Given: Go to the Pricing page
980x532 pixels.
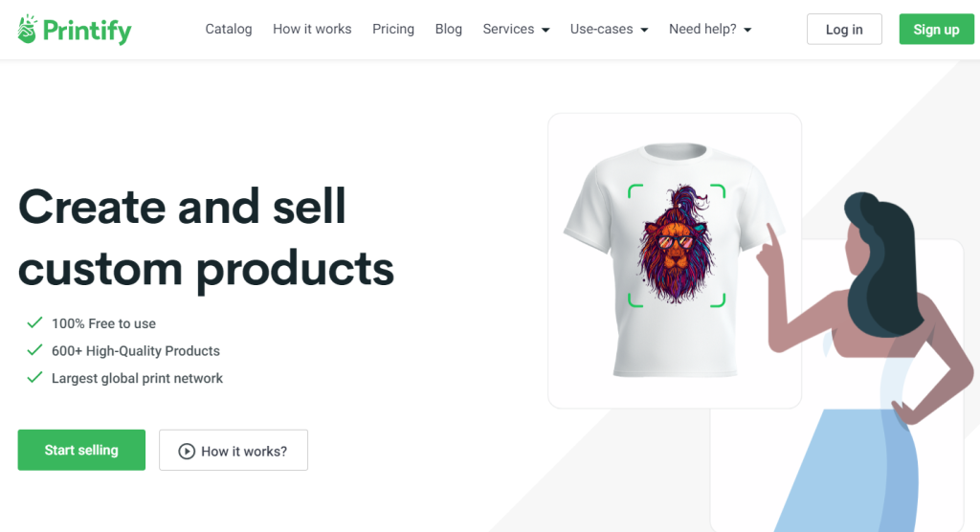Looking at the screenshot, I should [x=393, y=30].
